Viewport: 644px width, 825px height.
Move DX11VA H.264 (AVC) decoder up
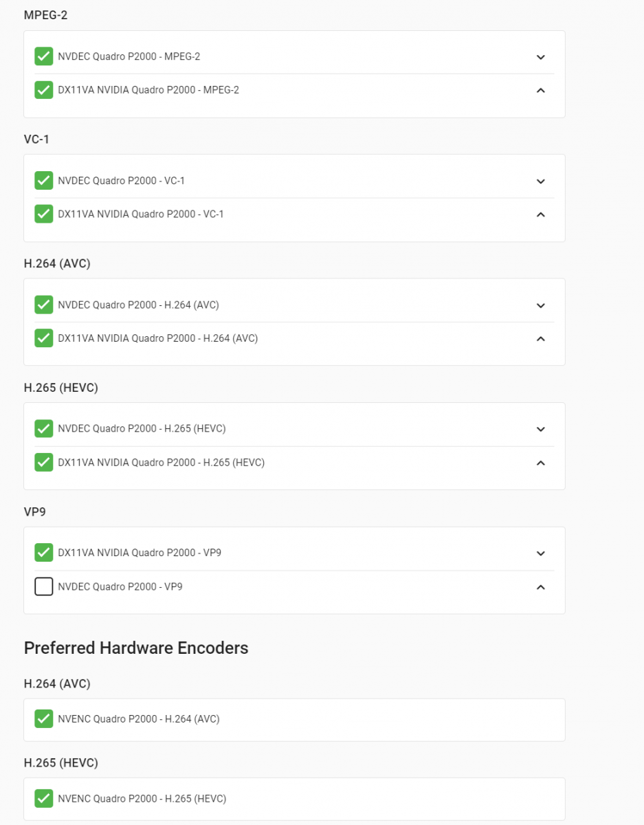541,338
